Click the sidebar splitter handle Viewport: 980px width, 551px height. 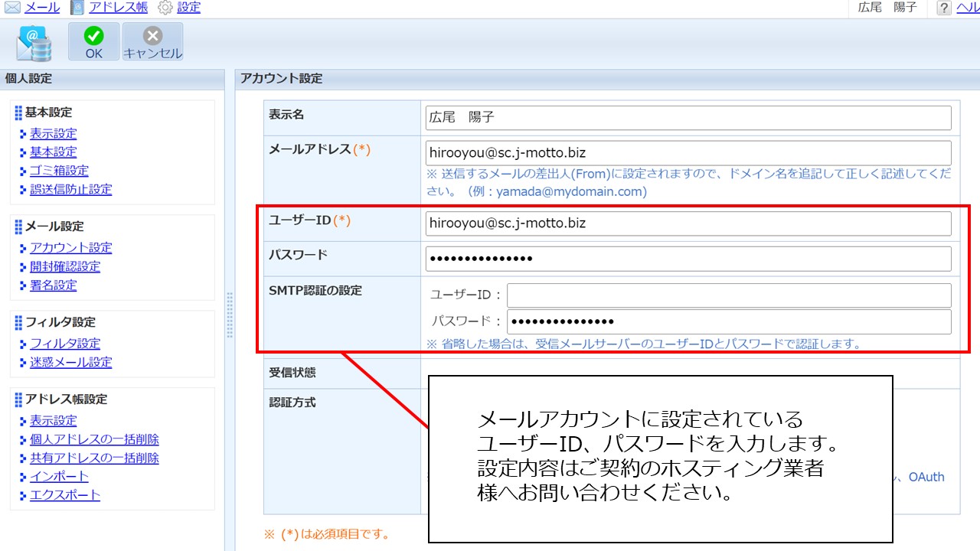tap(230, 315)
